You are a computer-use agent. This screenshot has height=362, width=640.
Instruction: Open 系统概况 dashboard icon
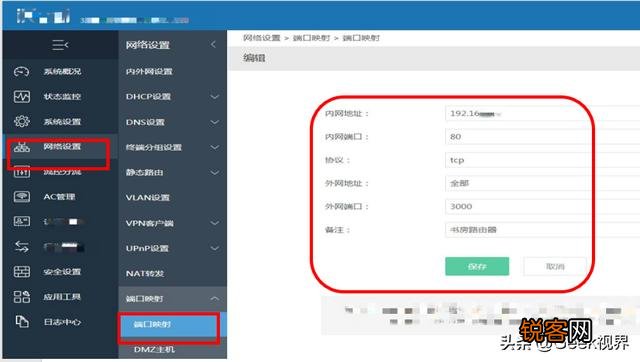click(x=22, y=71)
